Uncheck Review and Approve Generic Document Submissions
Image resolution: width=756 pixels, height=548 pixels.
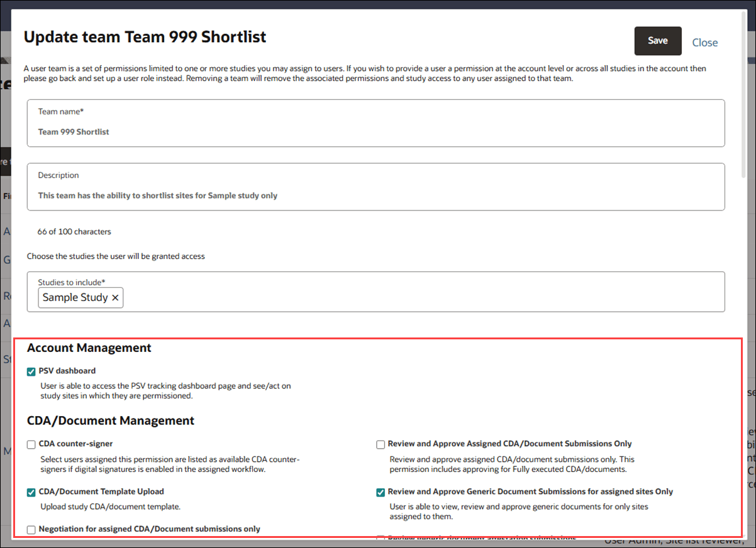(381, 493)
